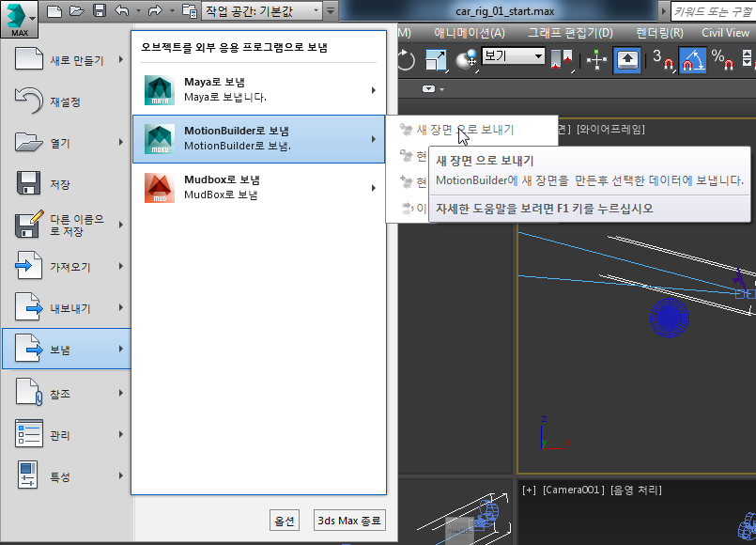Click the 3ds Max 종료 button
This screenshot has width=756, height=545.
pos(349,521)
